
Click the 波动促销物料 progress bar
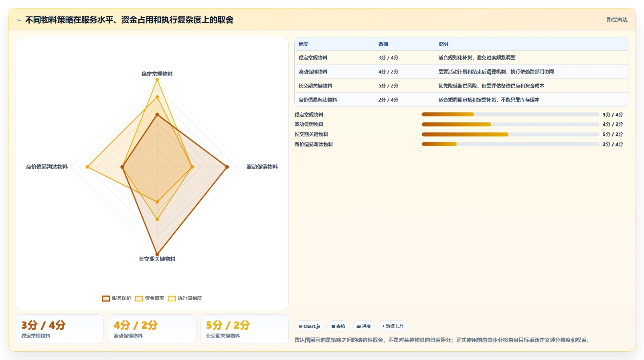point(510,124)
